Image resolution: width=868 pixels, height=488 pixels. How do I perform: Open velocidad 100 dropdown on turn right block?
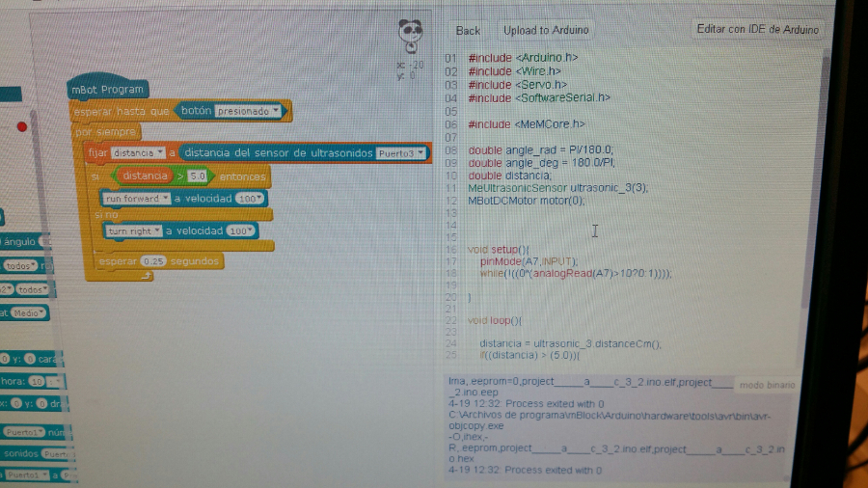click(240, 230)
